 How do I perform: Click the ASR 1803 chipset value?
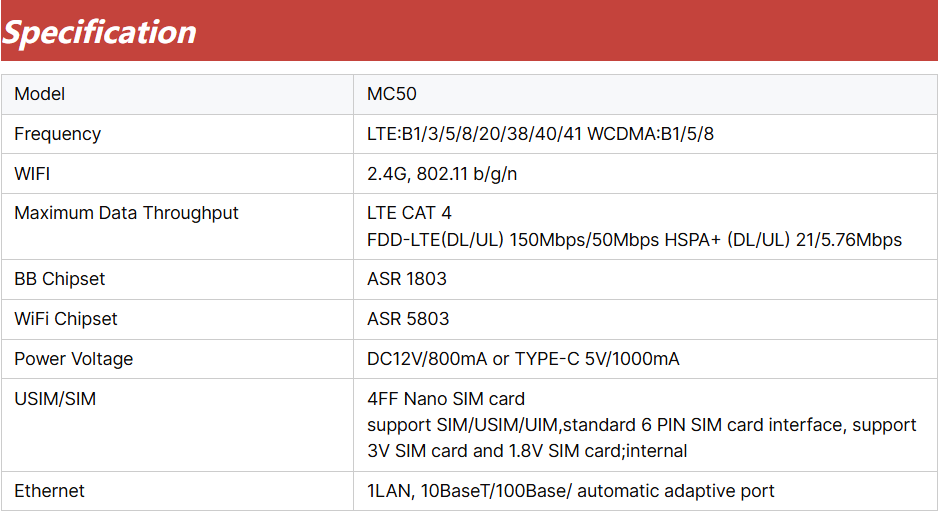point(406,279)
